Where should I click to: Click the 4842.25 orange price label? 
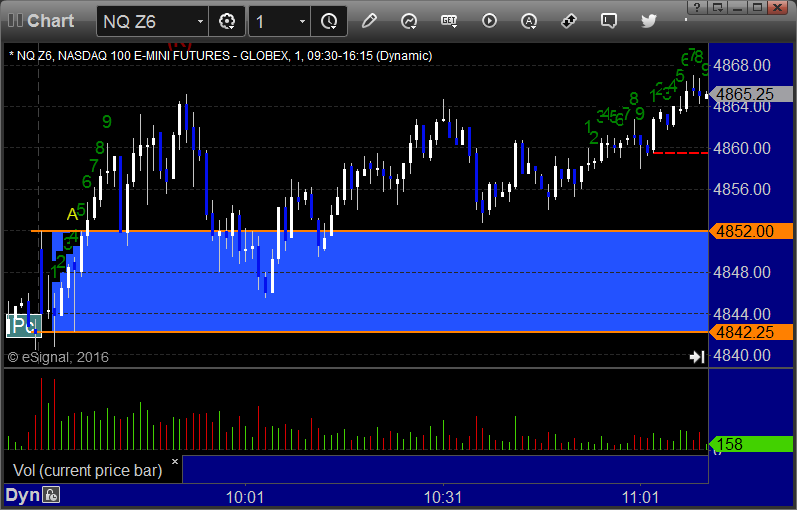(750, 332)
